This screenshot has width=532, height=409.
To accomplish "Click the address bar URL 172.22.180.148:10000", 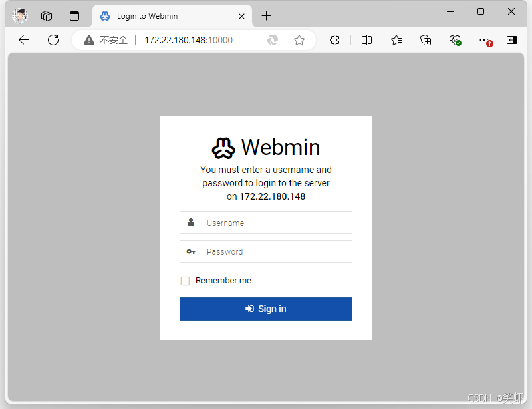I will pos(188,40).
